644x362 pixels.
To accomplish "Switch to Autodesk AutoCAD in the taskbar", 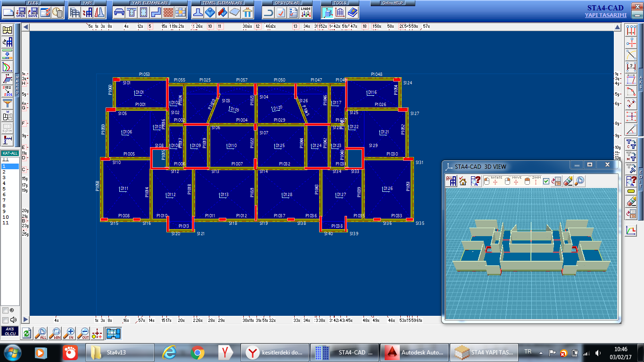I will point(413,352).
